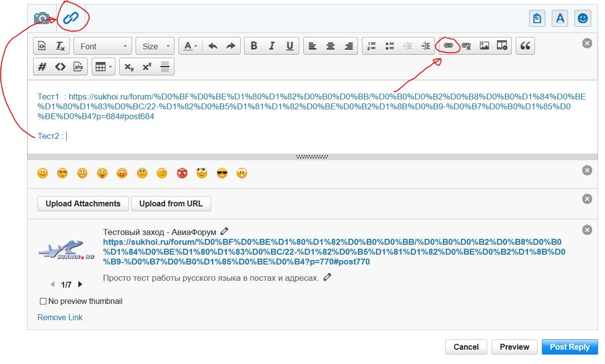Viewport: 605px width, 364px height.
Task: Open the Size dropdown
Action: click(155, 46)
